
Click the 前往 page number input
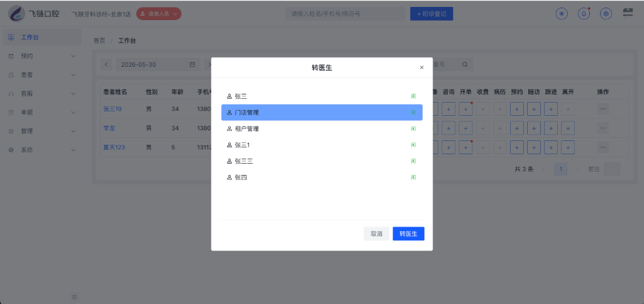coord(611,169)
